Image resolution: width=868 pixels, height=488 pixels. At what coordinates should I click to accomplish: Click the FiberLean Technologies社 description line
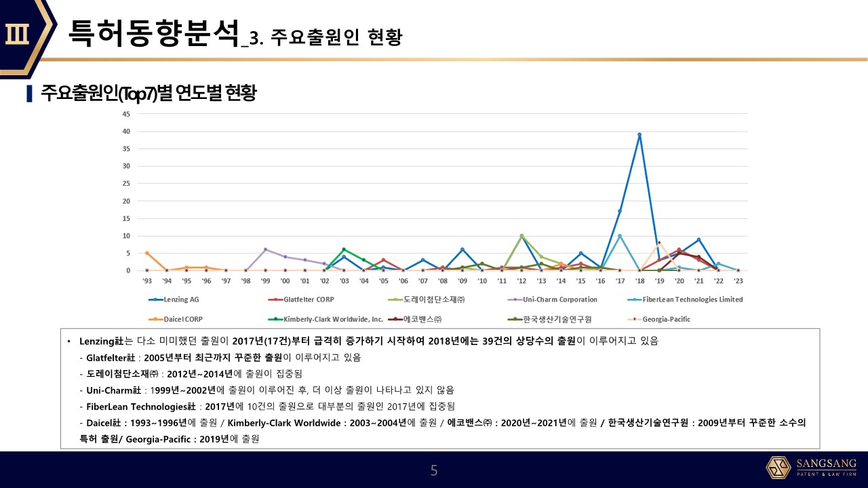click(x=267, y=406)
